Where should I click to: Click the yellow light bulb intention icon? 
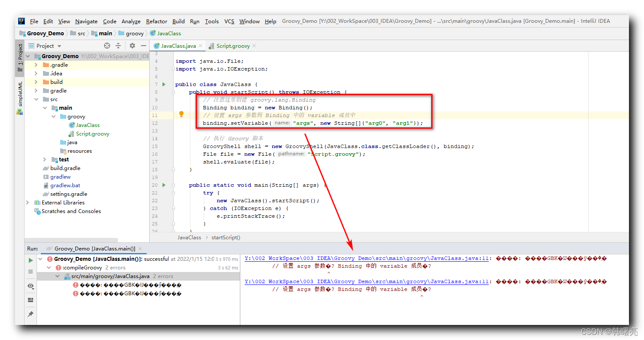(x=181, y=114)
